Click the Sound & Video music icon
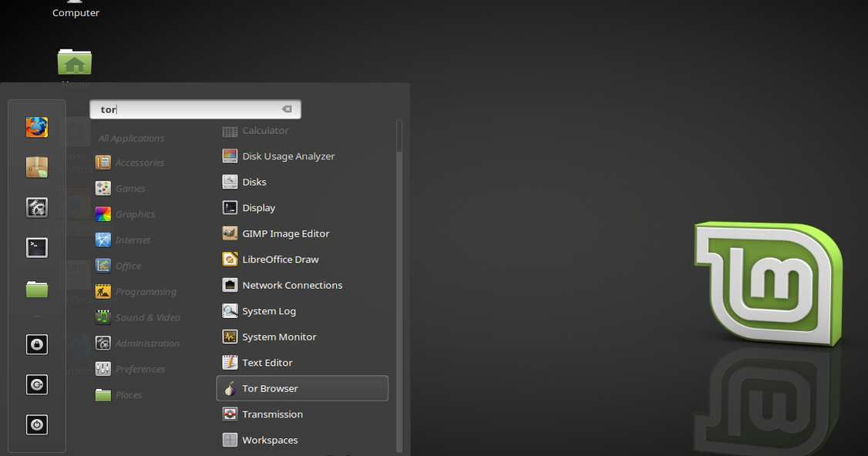This screenshot has height=456, width=868. pos(103,317)
